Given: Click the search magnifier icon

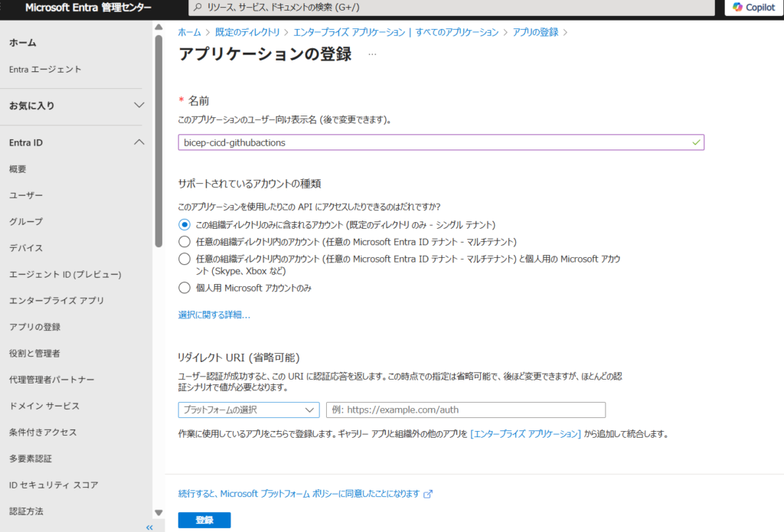Looking at the screenshot, I should point(198,7).
